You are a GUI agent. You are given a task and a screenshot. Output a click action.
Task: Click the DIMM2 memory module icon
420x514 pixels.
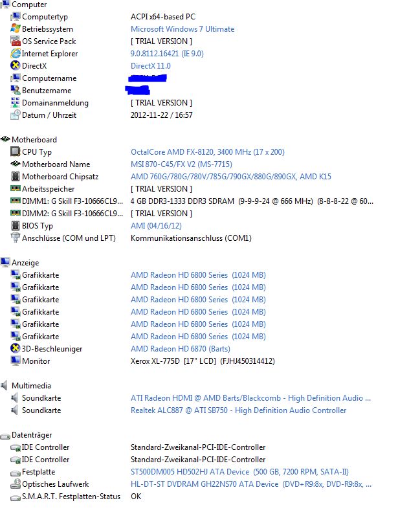15,213
